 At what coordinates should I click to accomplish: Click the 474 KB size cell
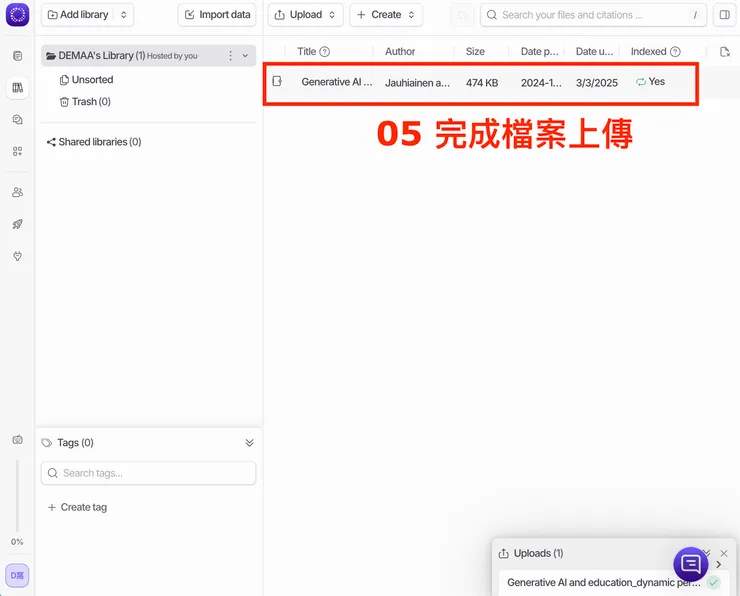point(482,83)
